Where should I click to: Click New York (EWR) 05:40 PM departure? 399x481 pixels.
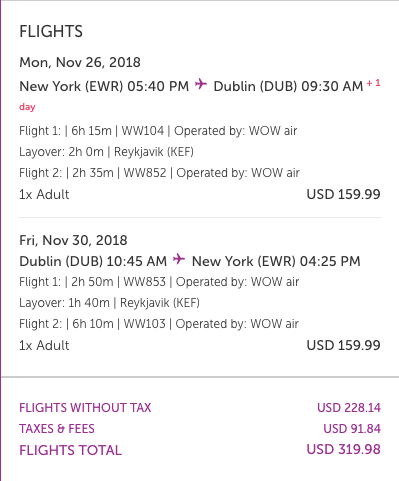(x=104, y=86)
